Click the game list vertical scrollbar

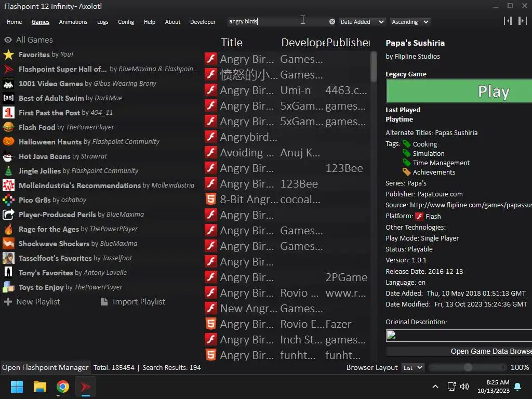[x=374, y=67]
